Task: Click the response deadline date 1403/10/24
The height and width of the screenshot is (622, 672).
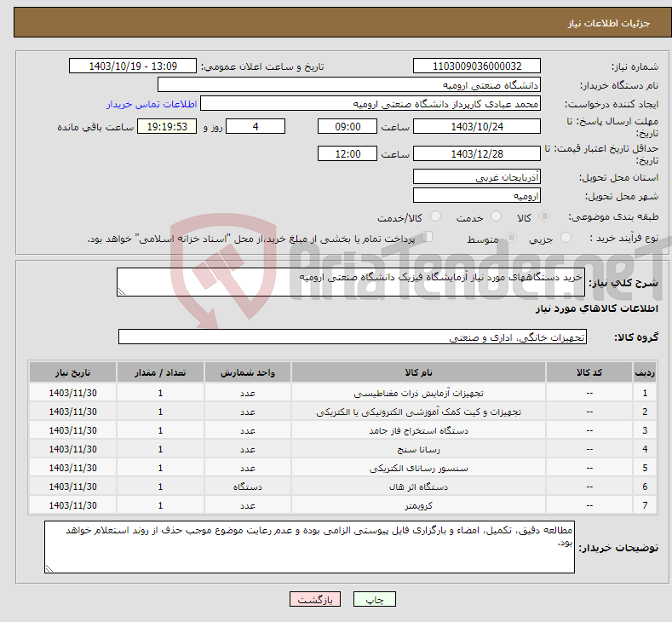Action: tap(477, 126)
